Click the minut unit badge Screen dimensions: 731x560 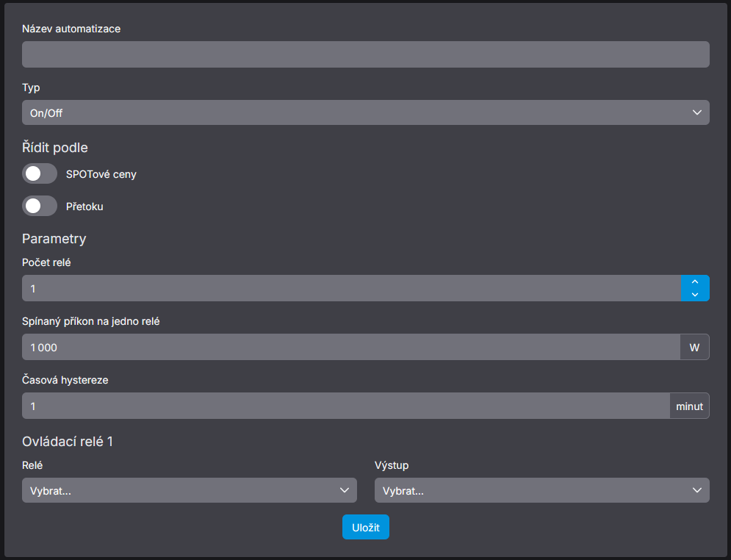689,406
